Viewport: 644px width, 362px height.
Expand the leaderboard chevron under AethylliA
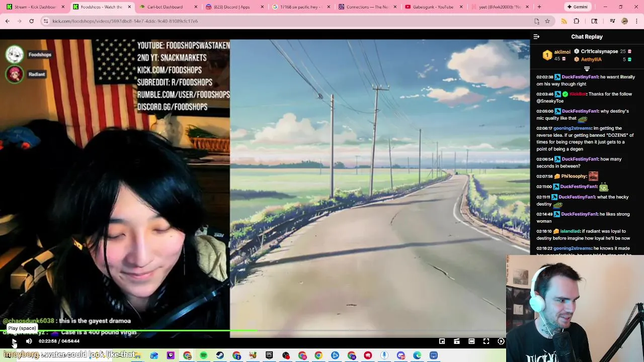[587, 69]
